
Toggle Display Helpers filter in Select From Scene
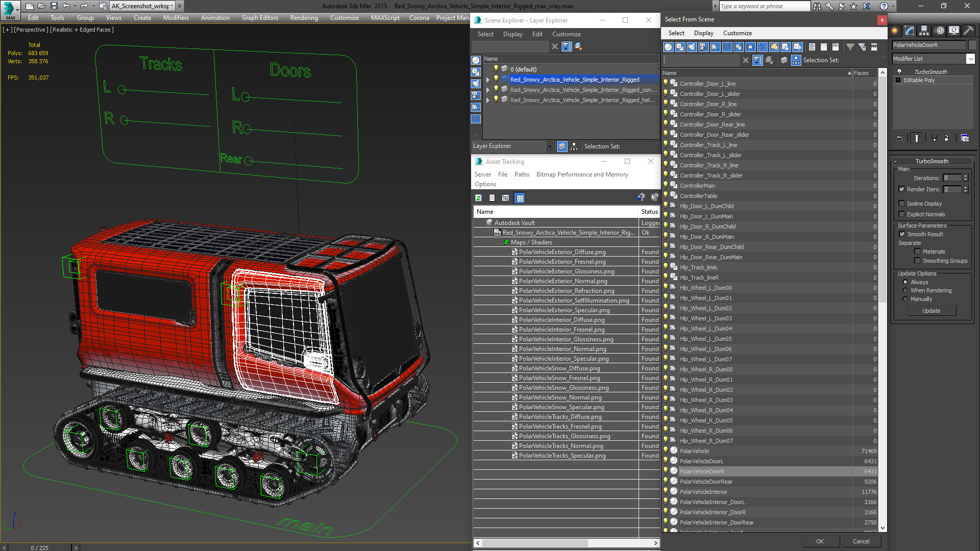pos(715,47)
